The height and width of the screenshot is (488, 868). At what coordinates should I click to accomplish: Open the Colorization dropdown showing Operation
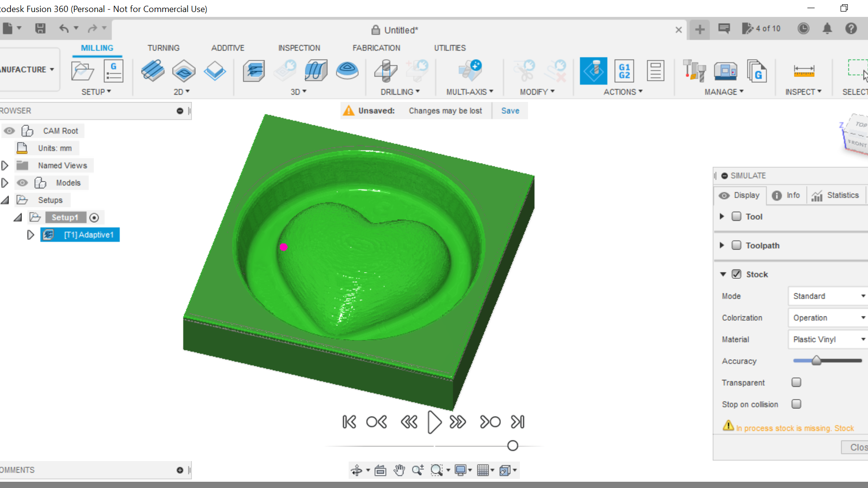(828, 318)
